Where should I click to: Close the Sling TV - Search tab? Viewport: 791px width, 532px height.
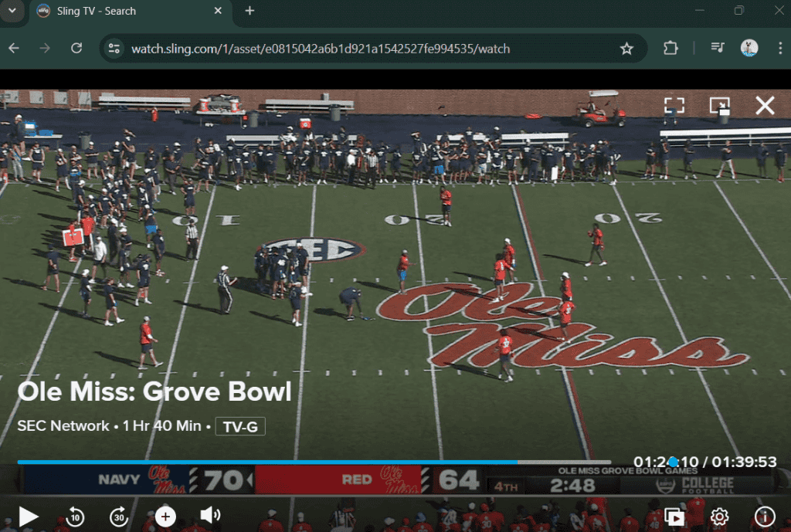tap(218, 11)
